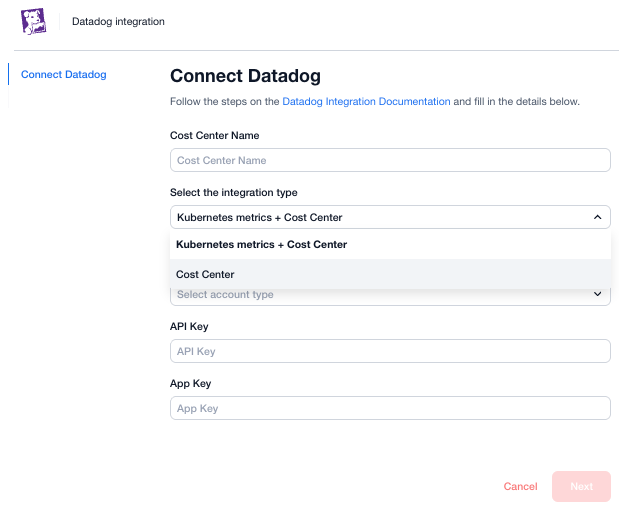The height and width of the screenshot is (514, 619).
Task: Click the Select the integration type label
Action: point(234,192)
